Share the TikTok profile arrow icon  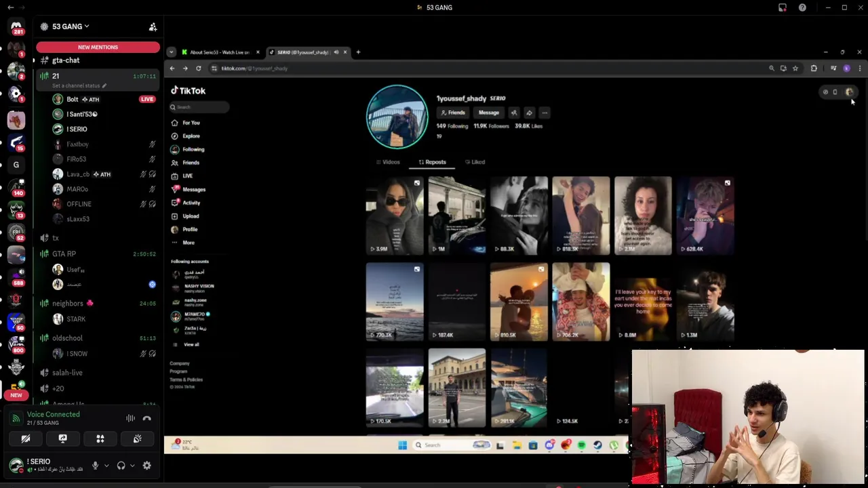tap(529, 113)
